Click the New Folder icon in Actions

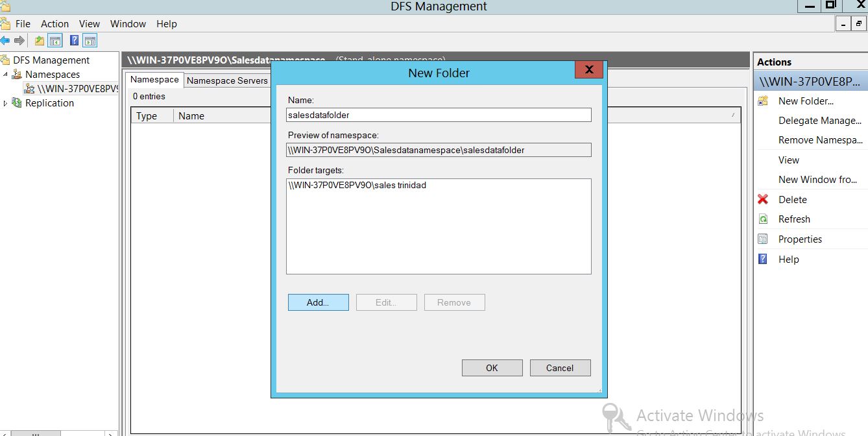coord(763,101)
